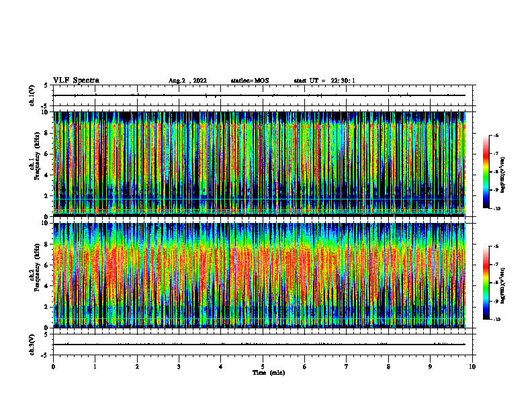Click the "-7" label on ch.1 color bar
Screen dimensions: 532x411
coord(496,154)
